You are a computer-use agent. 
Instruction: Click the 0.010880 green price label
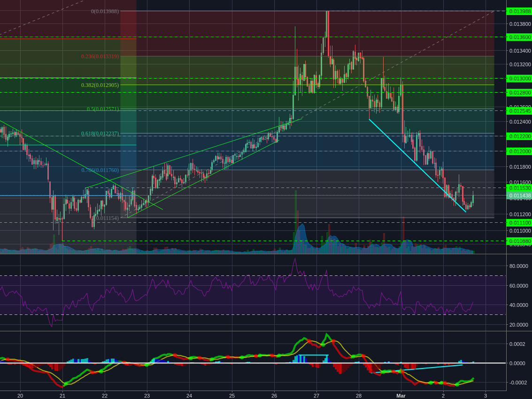point(519,241)
